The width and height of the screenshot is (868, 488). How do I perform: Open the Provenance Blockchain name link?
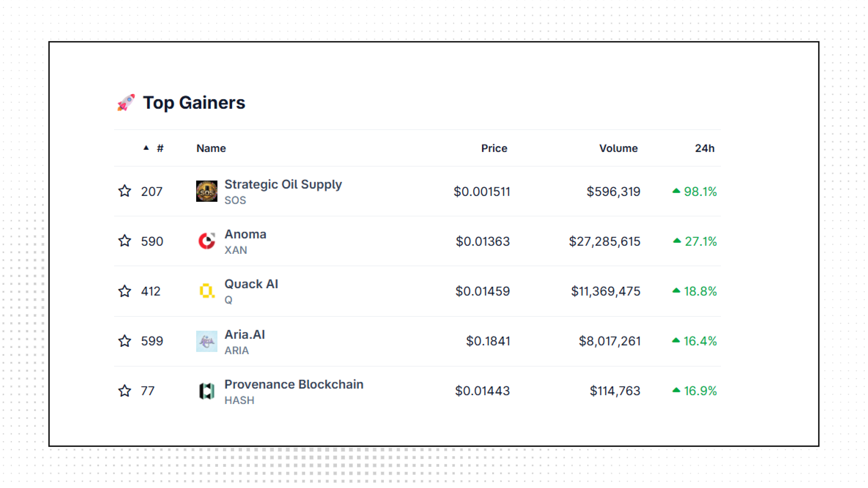(x=294, y=384)
